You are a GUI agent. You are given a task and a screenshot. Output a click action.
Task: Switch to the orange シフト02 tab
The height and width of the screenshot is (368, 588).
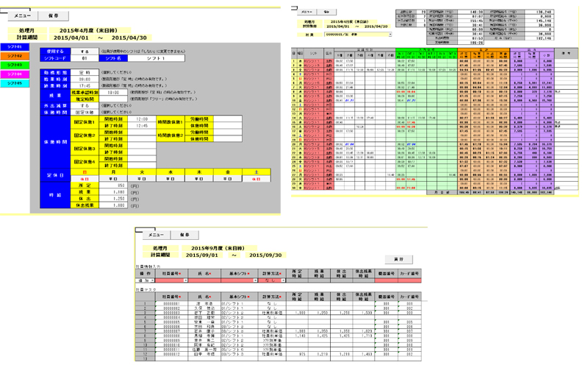coord(15,56)
